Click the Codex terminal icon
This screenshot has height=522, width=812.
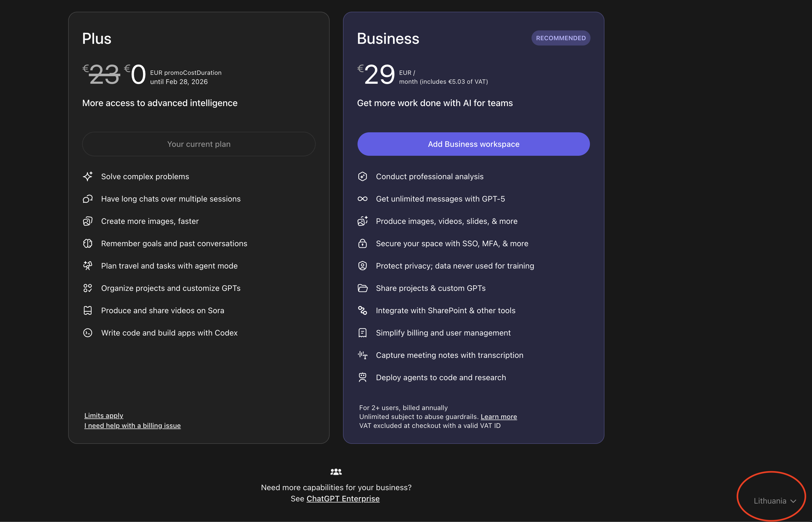pyautogui.click(x=88, y=332)
